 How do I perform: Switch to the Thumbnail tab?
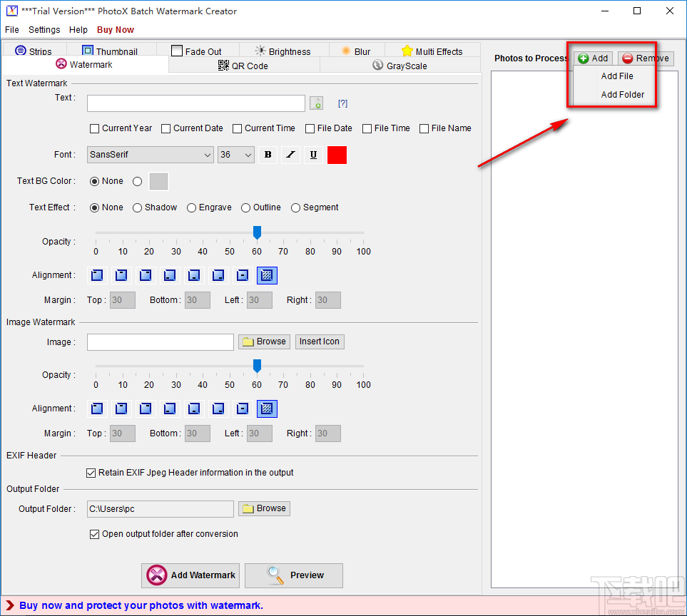tap(111, 51)
